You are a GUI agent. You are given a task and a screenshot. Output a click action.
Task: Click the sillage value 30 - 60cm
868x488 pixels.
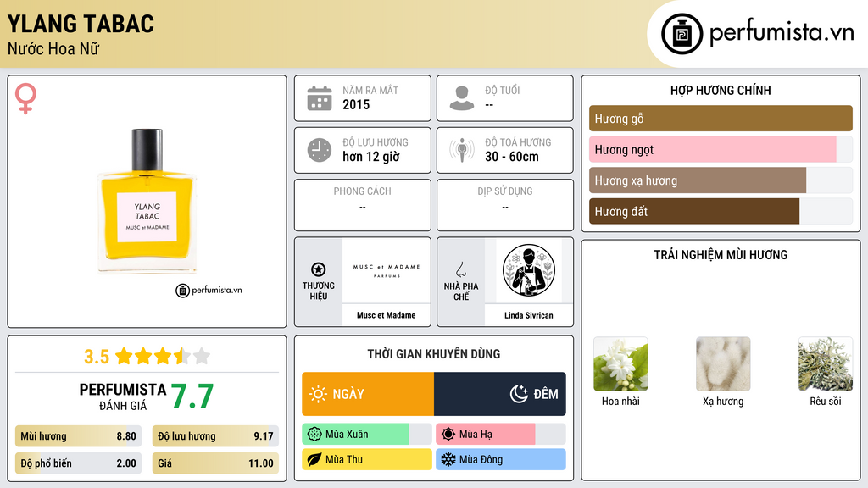pos(512,157)
